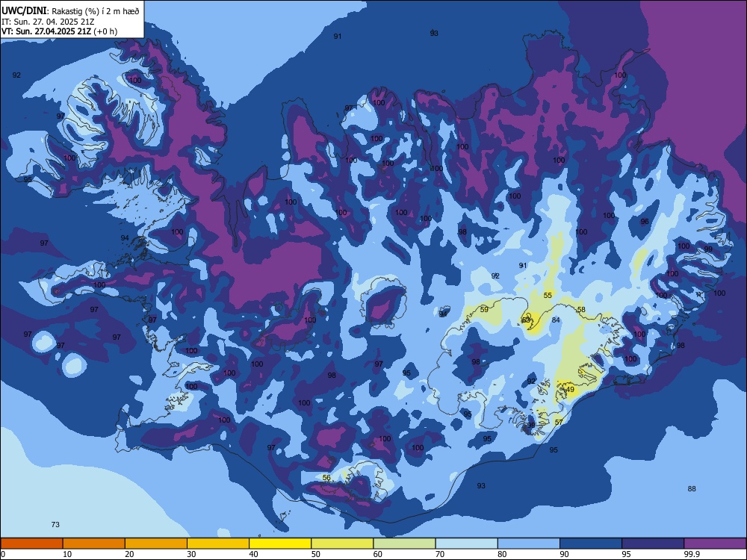
Task: Click the 'IT: Sun. 27. 04. 2025 21Z' line
Action: click(x=48, y=22)
